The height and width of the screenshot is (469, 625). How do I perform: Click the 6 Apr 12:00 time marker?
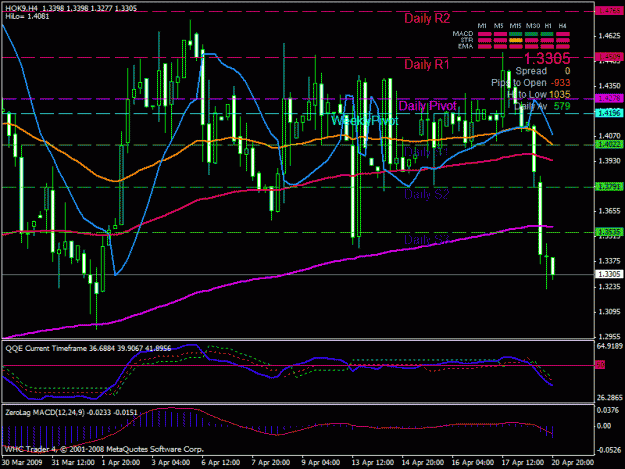221,462
